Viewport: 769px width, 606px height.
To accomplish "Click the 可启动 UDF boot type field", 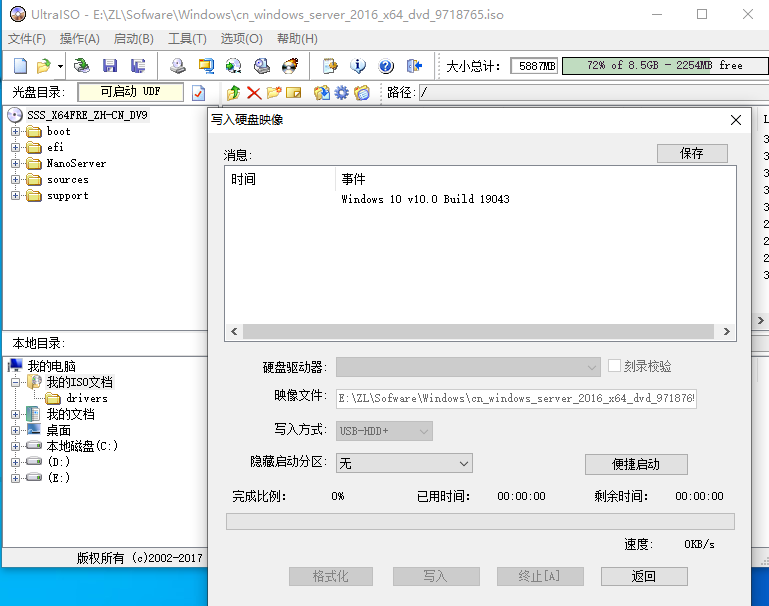I will coord(130,92).
